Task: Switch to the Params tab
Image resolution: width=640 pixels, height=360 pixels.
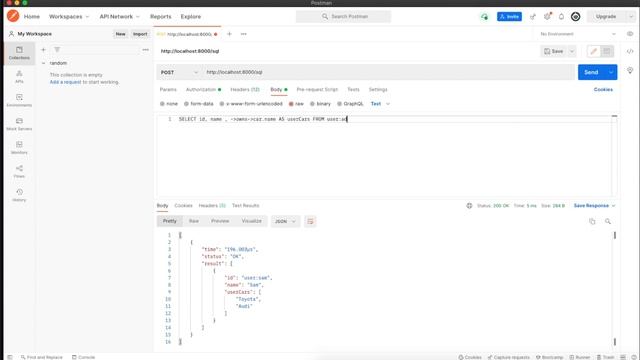Action: coord(168,89)
